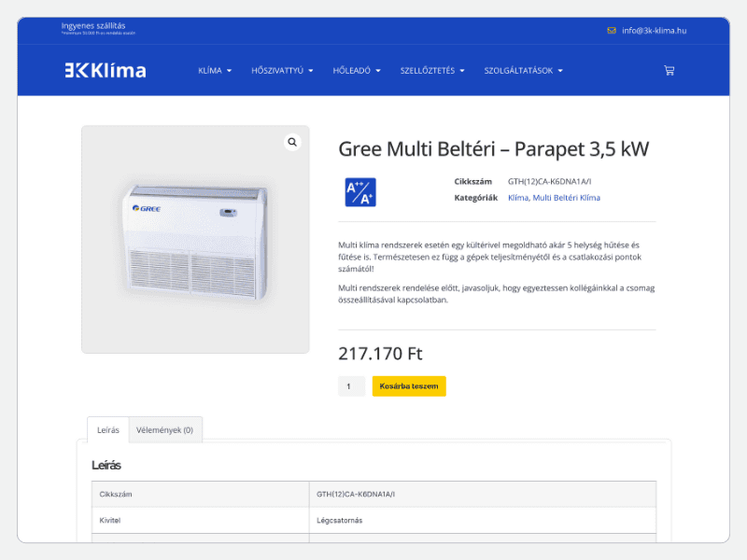
Task: Open the KLÍMA menu item
Action: (x=210, y=71)
